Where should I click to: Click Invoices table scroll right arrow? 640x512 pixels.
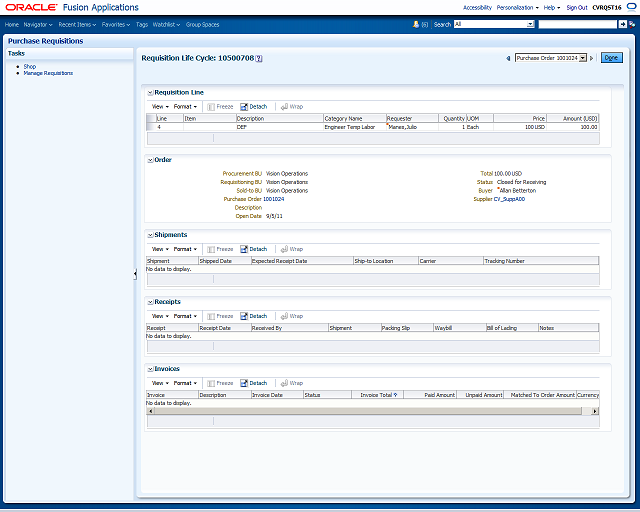595,411
